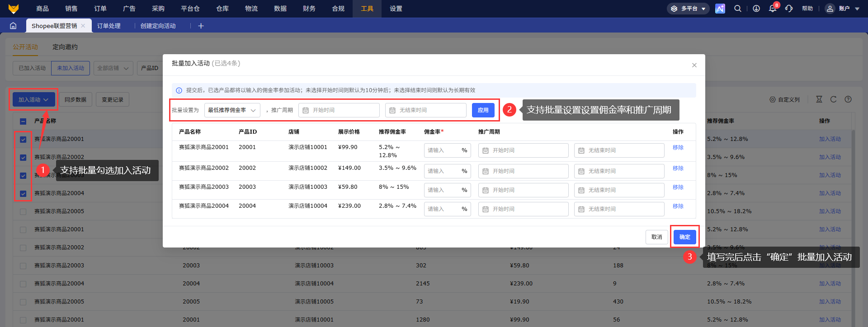Screen dimensions: 868x327
Task: Click the hourglass task icon above table
Action: pyautogui.click(x=819, y=99)
